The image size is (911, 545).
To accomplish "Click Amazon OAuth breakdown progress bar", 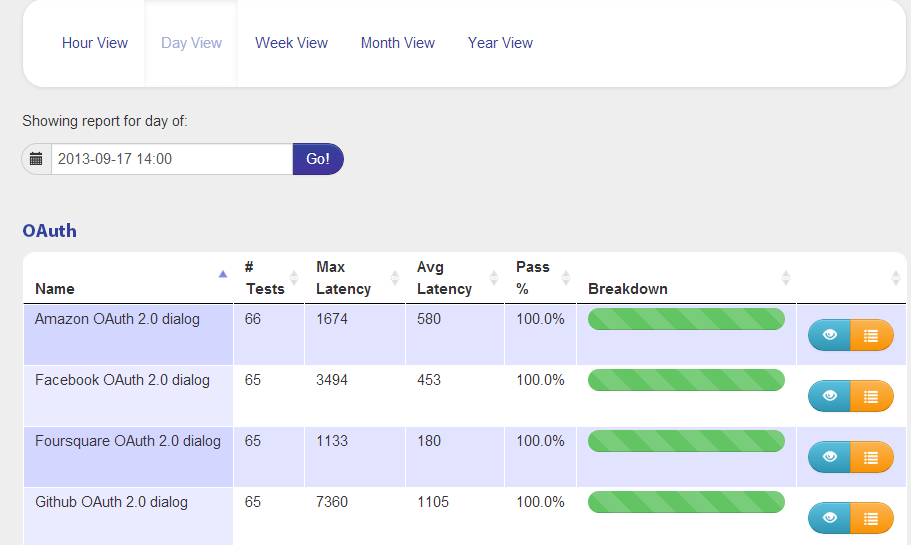I will coord(686,319).
